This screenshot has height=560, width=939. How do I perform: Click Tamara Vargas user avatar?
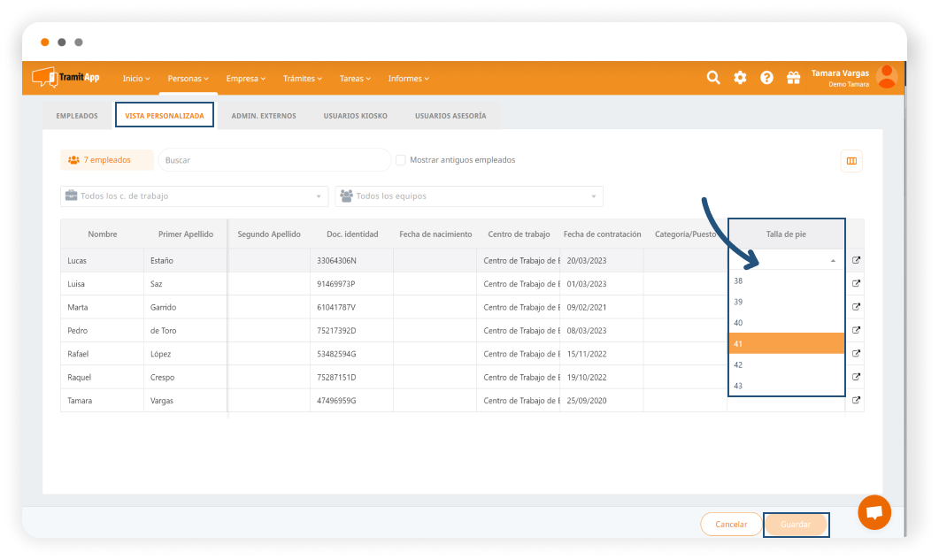886,78
